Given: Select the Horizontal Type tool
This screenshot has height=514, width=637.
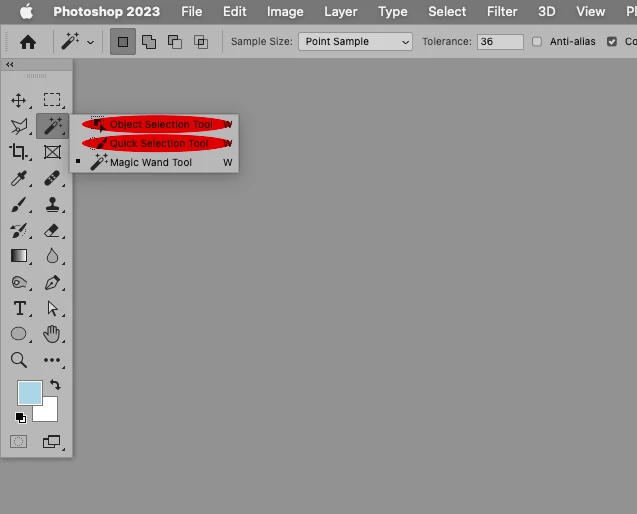Looking at the screenshot, I should [19, 308].
